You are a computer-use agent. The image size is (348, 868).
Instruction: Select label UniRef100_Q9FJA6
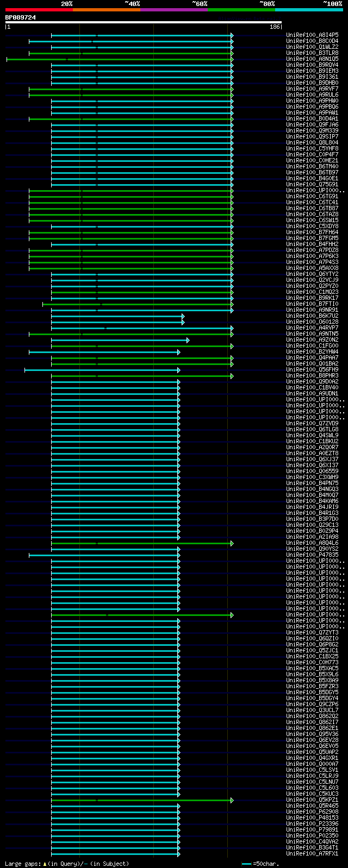[x=312, y=124]
